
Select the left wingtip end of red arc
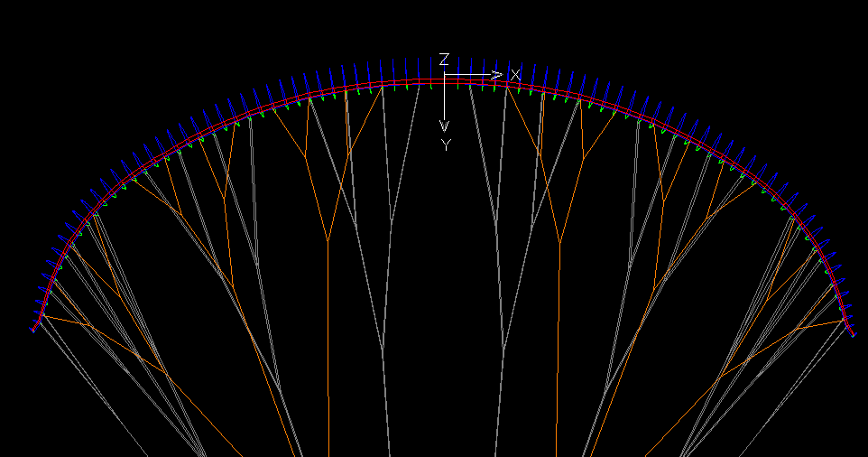click(x=33, y=330)
